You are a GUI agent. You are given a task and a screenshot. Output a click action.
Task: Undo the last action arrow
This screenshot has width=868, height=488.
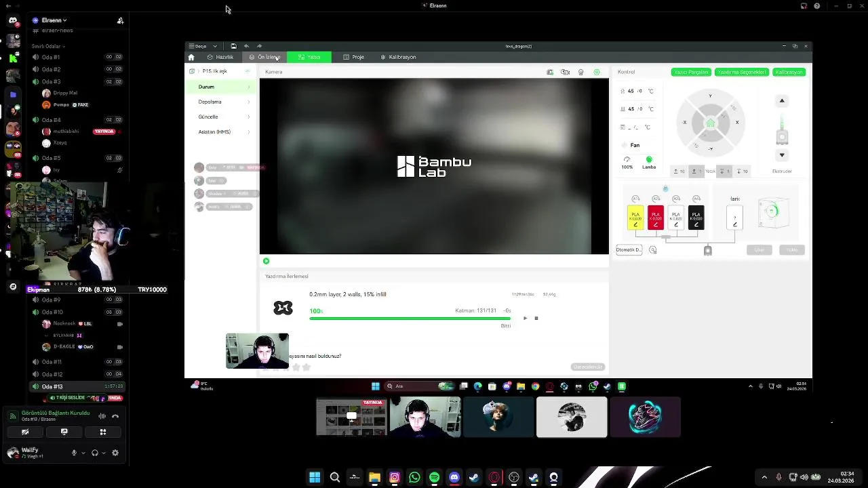[246, 46]
